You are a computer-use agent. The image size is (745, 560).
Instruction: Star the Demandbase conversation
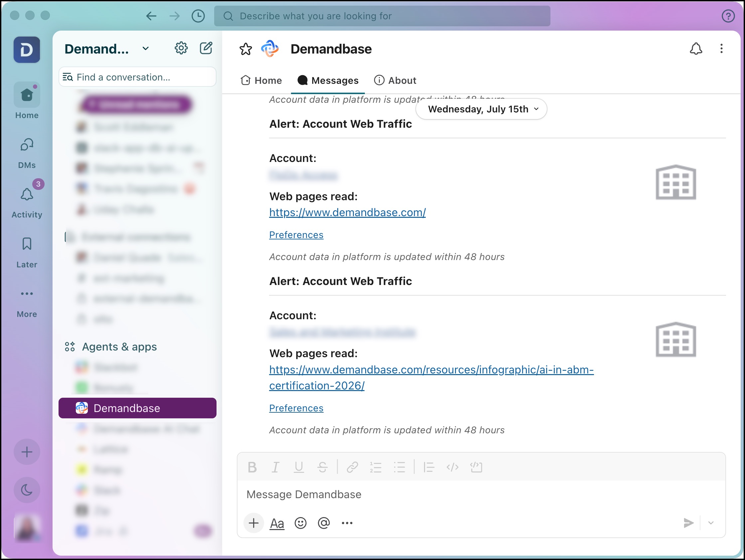point(246,49)
